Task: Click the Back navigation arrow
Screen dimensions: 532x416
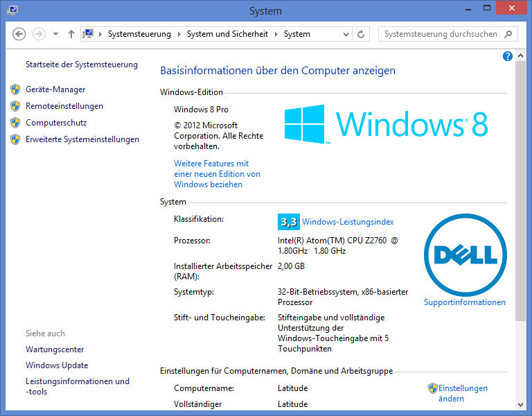Action: [x=19, y=34]
